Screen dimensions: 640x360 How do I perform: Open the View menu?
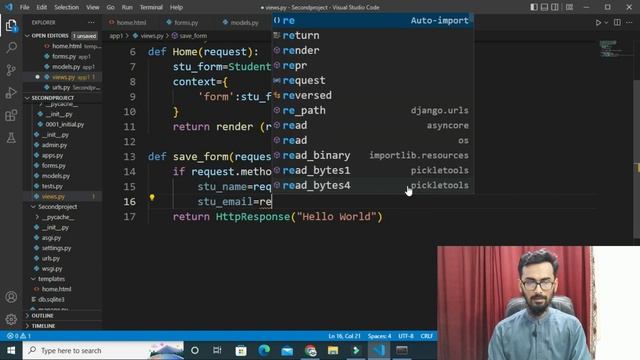point(93,7)
